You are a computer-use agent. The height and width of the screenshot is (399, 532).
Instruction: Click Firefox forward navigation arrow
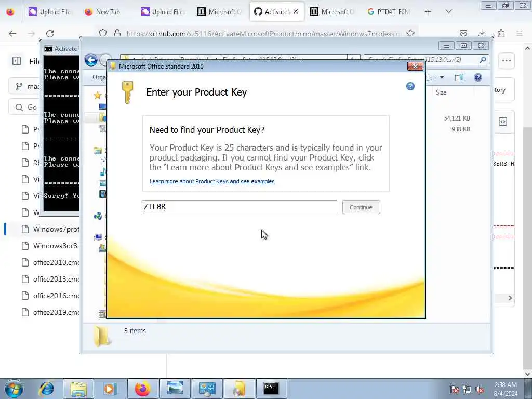click(x=31, y=34)
